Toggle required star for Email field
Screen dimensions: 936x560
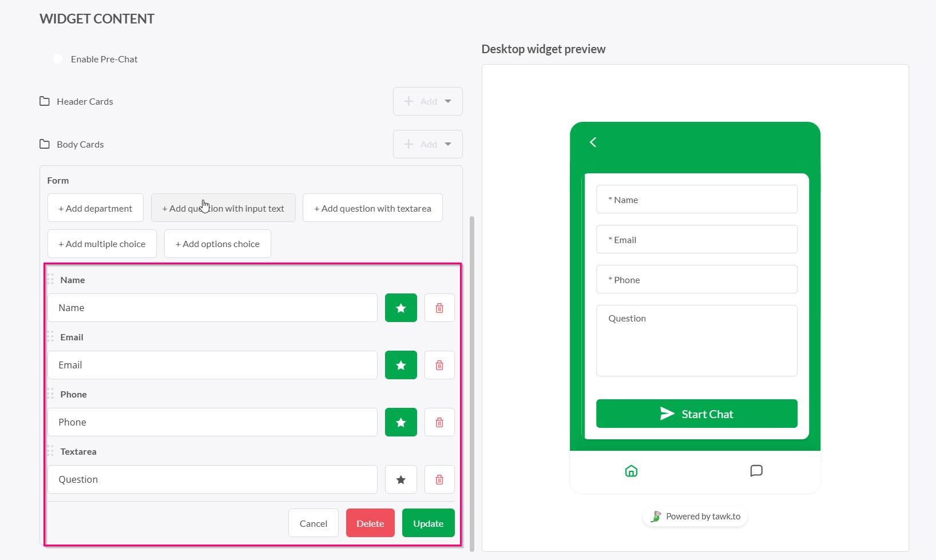pos(401,365)
